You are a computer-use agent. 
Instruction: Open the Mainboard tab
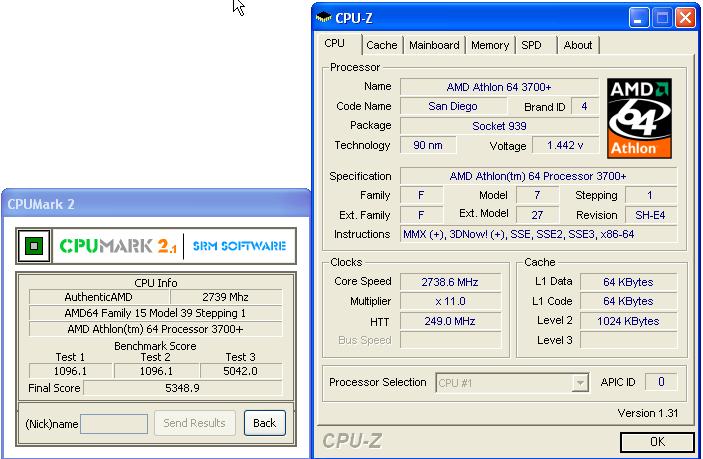(434, 45)
